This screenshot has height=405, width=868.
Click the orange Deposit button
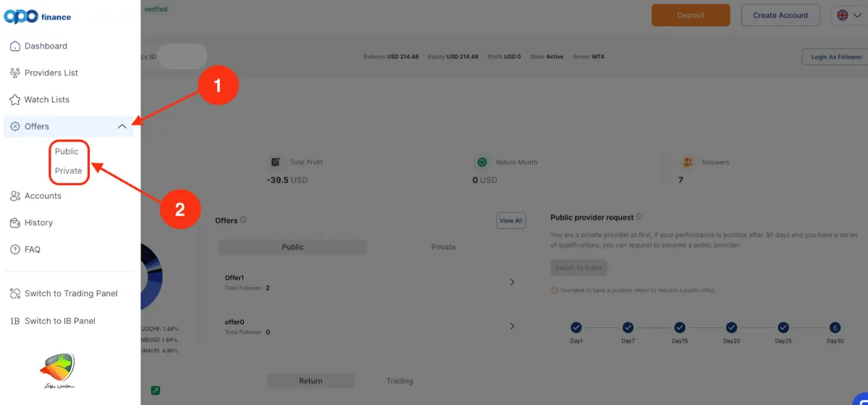point(691,15)
